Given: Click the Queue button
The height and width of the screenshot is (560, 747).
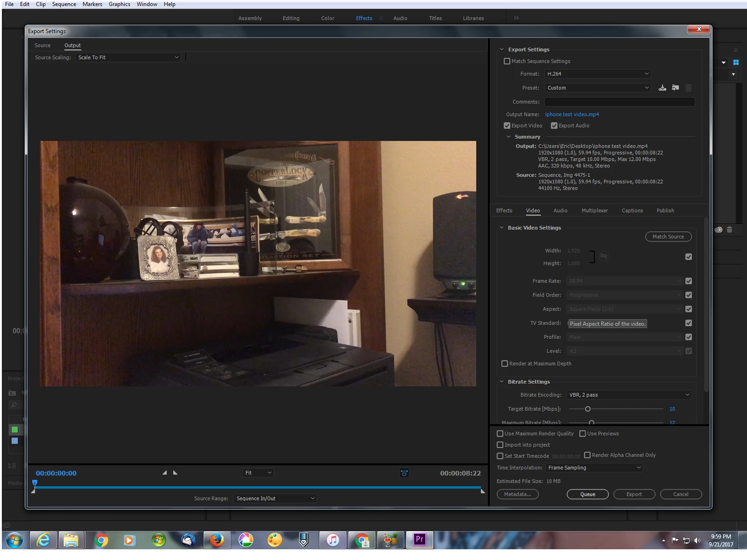Looking at the screenshot, I should click(x=588, y=494).
